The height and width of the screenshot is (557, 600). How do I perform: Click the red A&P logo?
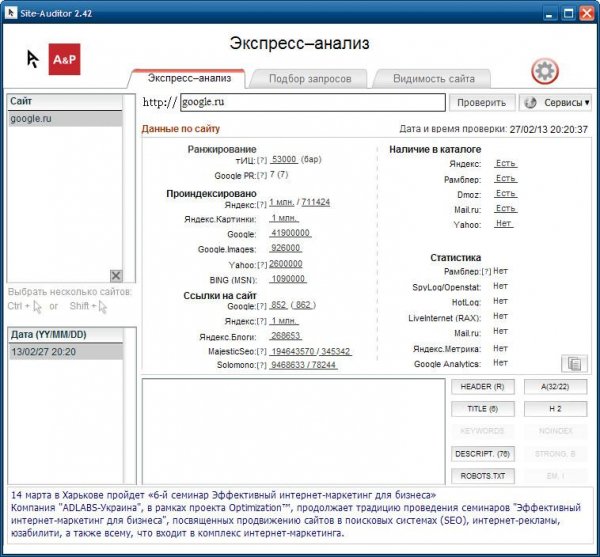pyautogui.click(x=64, y=59)
